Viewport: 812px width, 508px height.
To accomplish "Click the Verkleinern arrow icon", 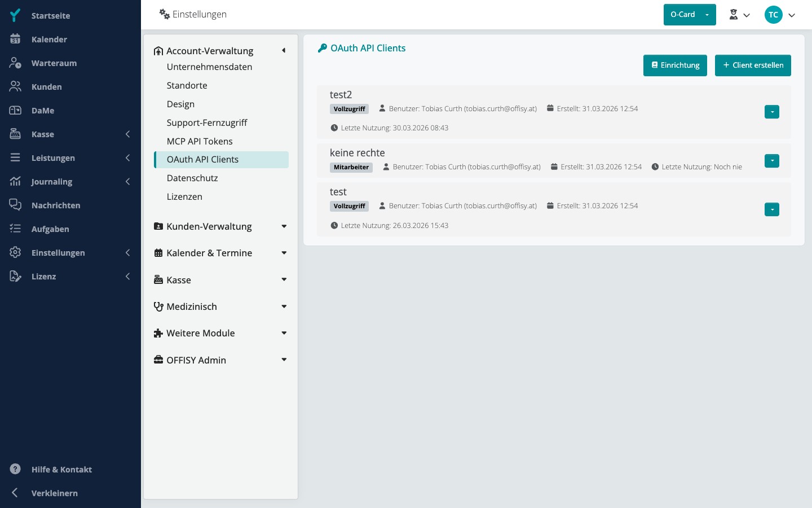I will click(x=15, y=493).
